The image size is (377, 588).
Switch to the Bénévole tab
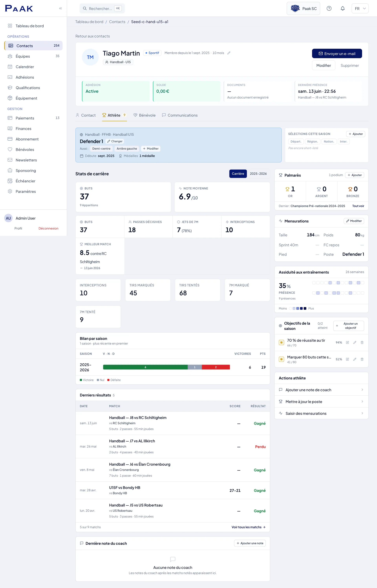(145, 115)
